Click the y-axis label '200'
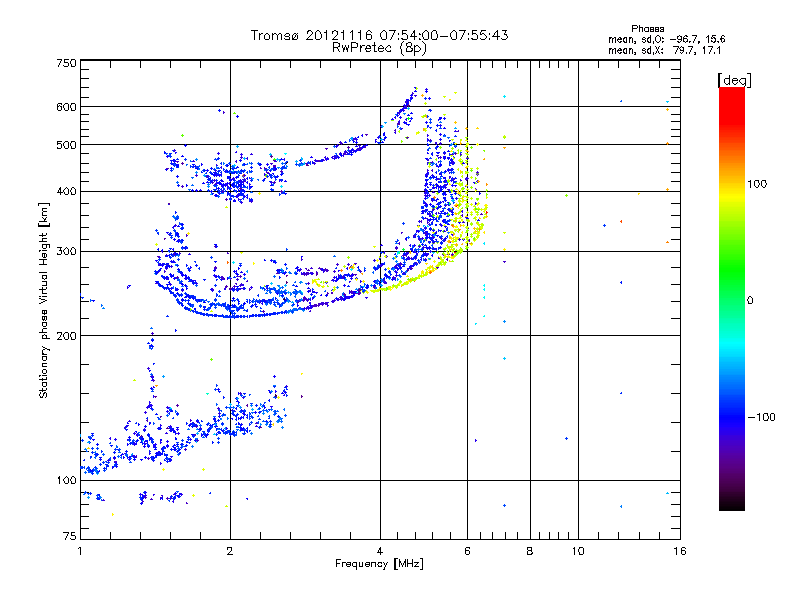This screenshot has height=600, width=800. (x=66, y=336)
